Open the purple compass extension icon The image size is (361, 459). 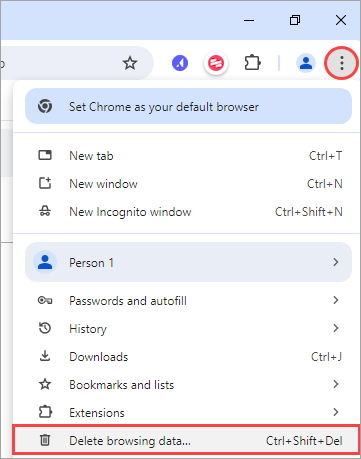[x=180, y=63]
